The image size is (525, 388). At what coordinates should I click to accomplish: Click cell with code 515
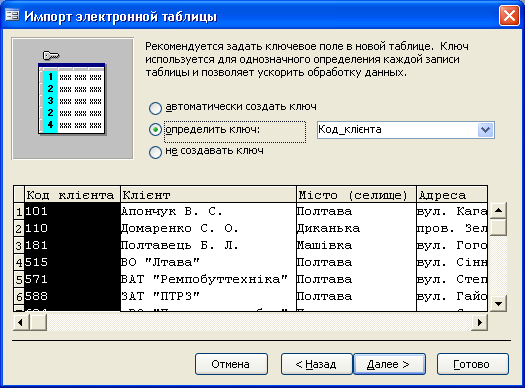click(x=72, y=262)
